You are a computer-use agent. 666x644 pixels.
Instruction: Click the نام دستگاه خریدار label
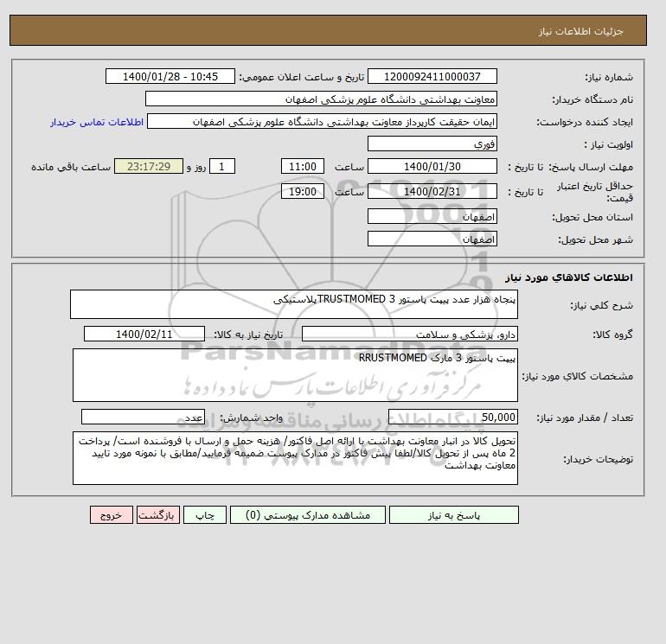(x=592, y=99)
